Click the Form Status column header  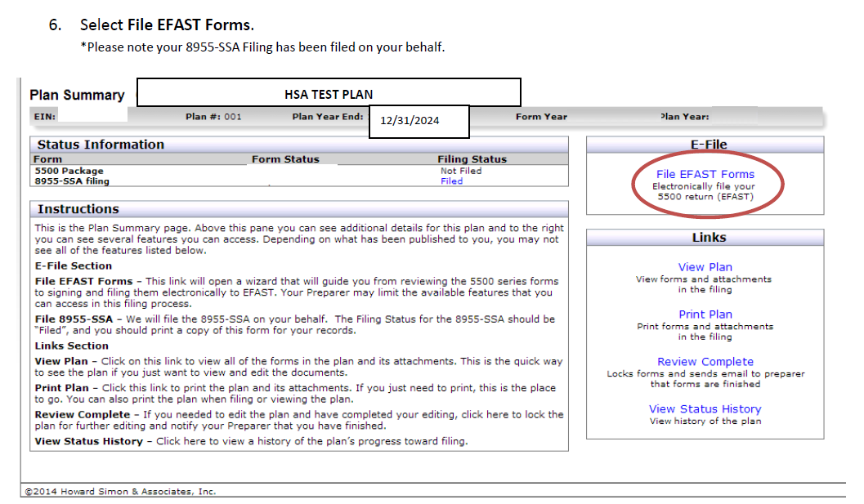click(285, 159)
